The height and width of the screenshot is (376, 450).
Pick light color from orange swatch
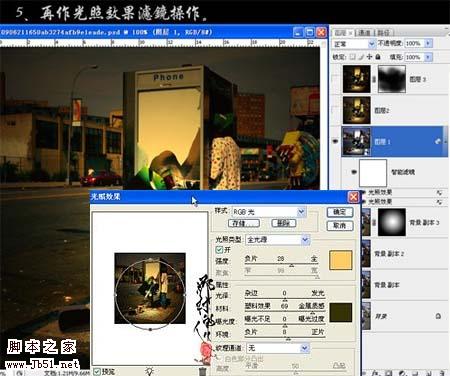(340, 260)
